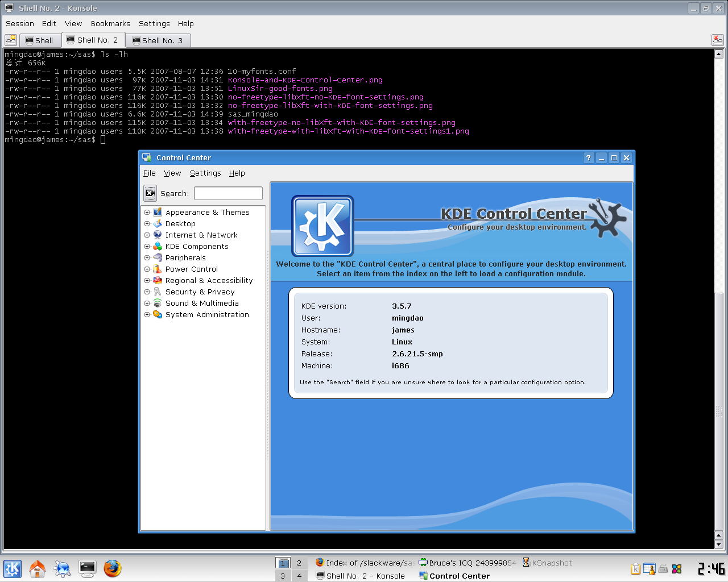
Task: Click file name sas_mingdao in terminal
Action: [253, 114]
